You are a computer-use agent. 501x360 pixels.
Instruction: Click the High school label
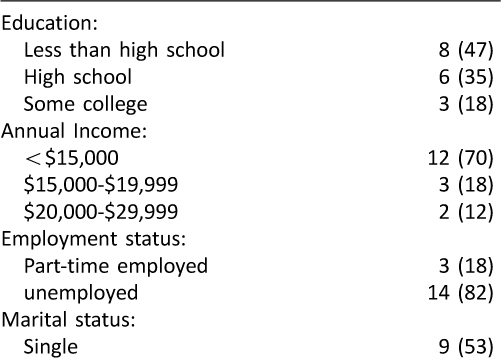tap(78, 77)
